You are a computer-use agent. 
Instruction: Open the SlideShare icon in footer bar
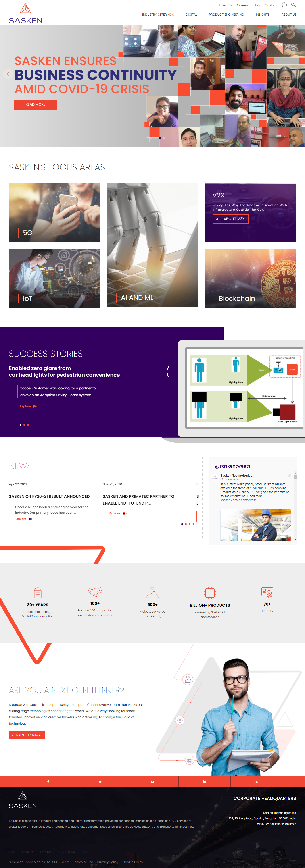[257, 781]
